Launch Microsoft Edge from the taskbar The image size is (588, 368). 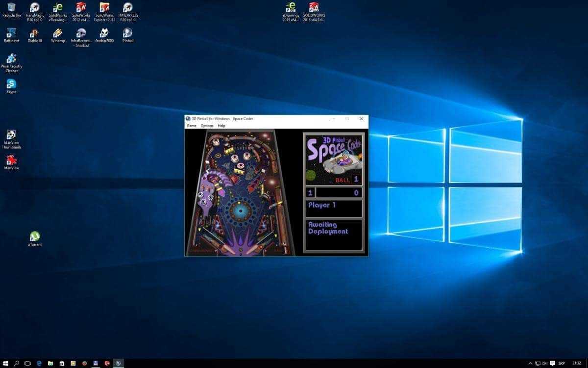(x=39, y=363)
